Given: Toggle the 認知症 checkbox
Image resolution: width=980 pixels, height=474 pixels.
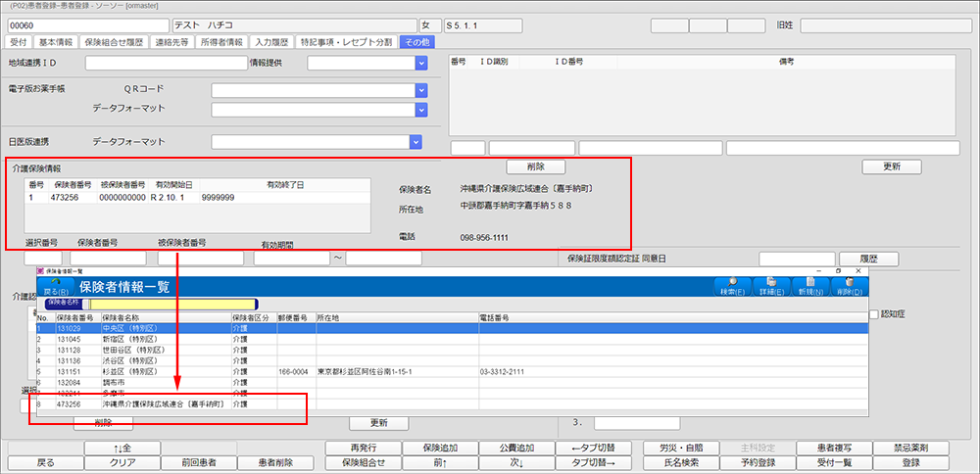Looking at the screenshot, I should [x=874, y=313].
